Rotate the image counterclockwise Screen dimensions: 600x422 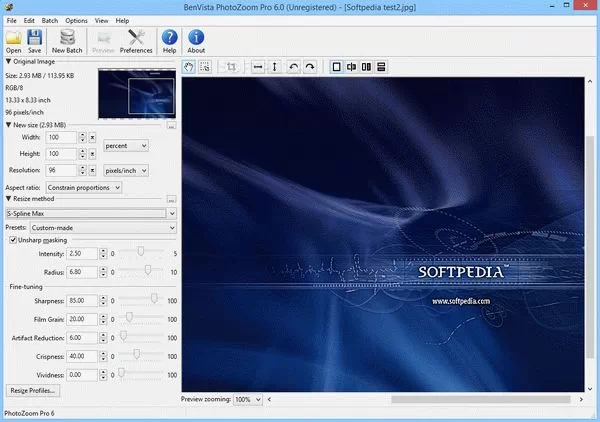coord(293,67)
